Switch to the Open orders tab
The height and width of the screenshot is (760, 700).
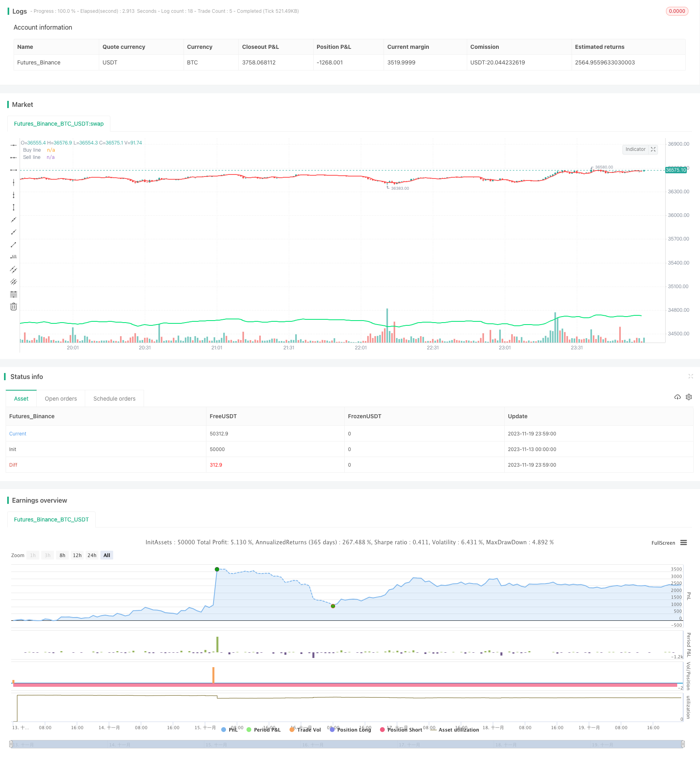click(61, 399)
